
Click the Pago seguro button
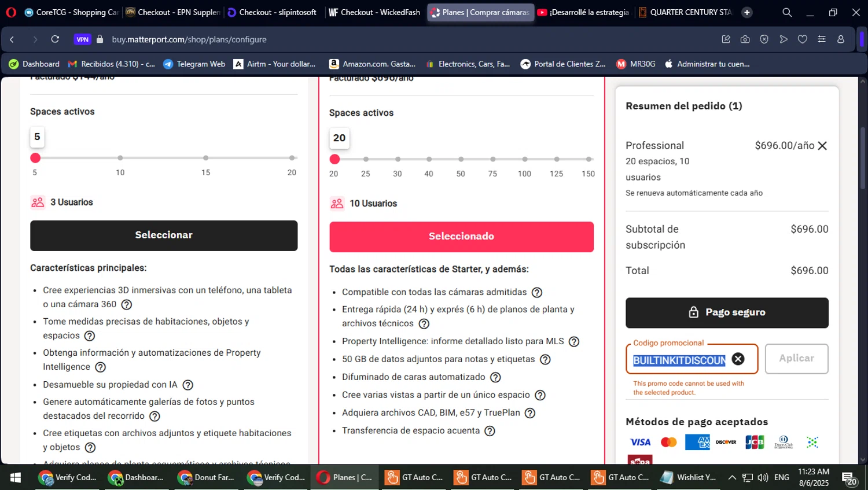click(x=727, y=312)
